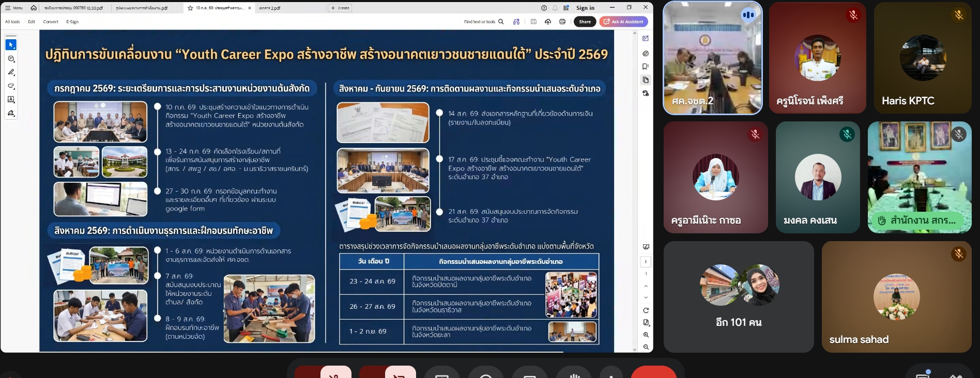Print the document

pos(562,22)
